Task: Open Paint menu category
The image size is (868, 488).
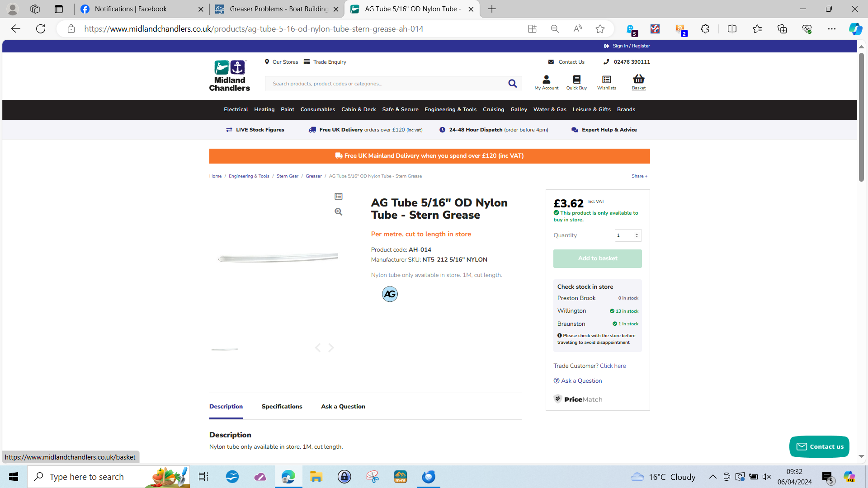Action: (288, 110)
